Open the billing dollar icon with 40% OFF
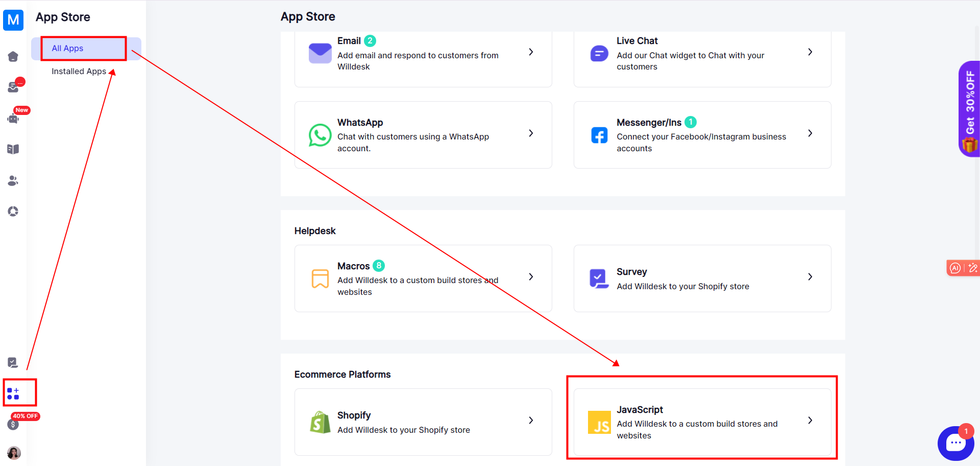 coord(13,424)
